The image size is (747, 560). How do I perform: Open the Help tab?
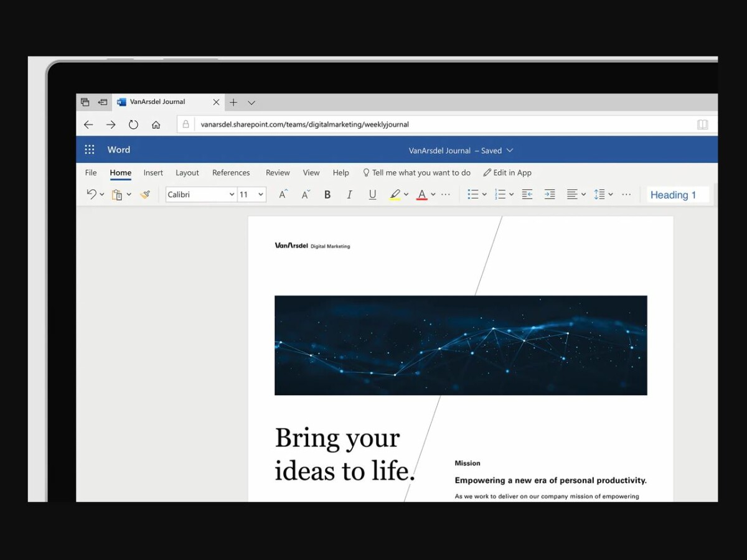[x=341, y=173]
